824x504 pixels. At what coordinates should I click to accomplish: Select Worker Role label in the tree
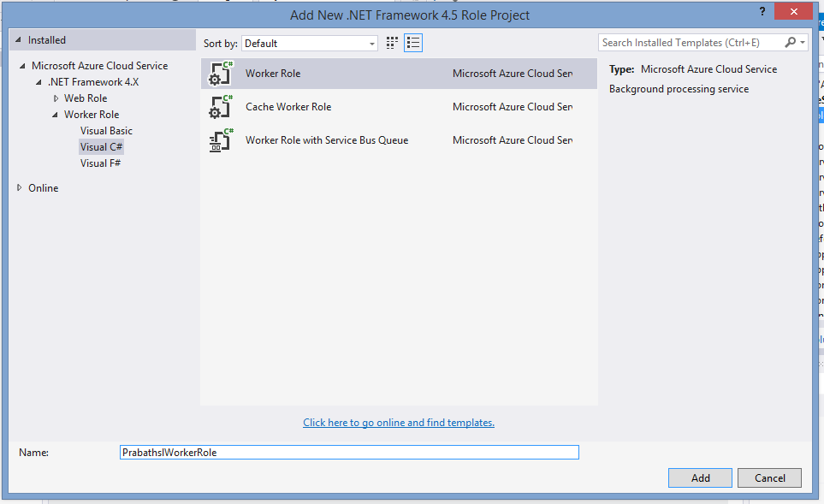(92, 115)
